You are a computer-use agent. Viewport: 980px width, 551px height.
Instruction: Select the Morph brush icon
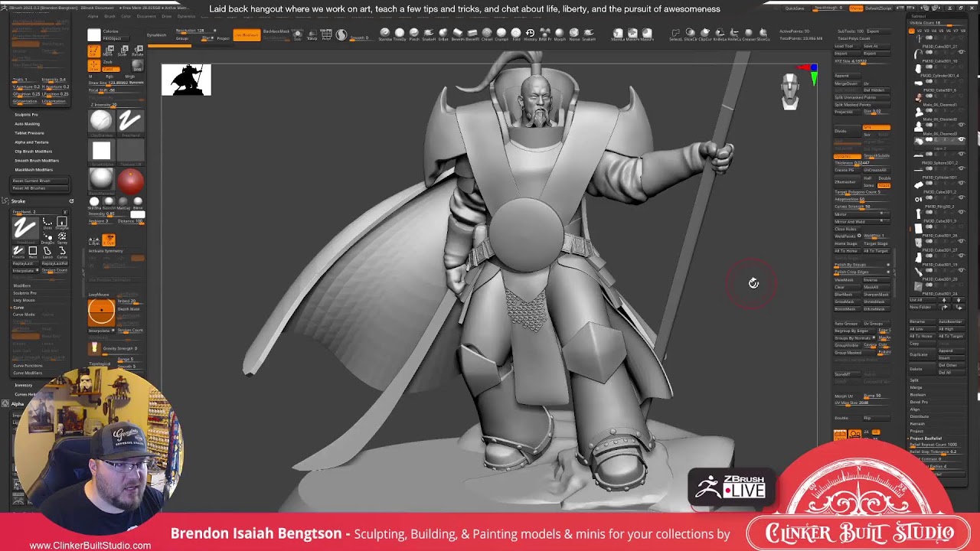560,33
